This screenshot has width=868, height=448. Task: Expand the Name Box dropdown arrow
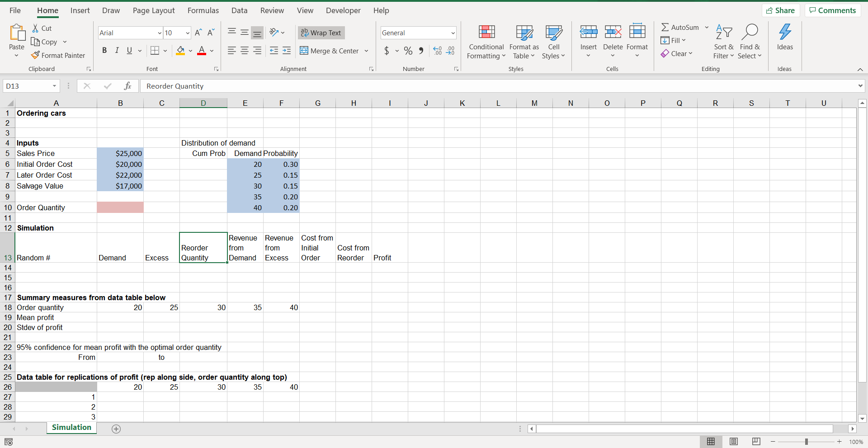[x=54, y=86]
